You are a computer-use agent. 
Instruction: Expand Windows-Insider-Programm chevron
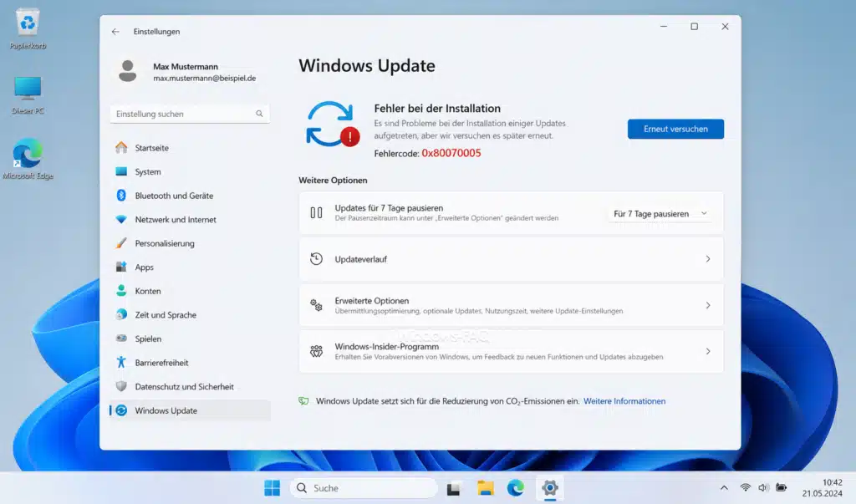(x=707, y=351)
